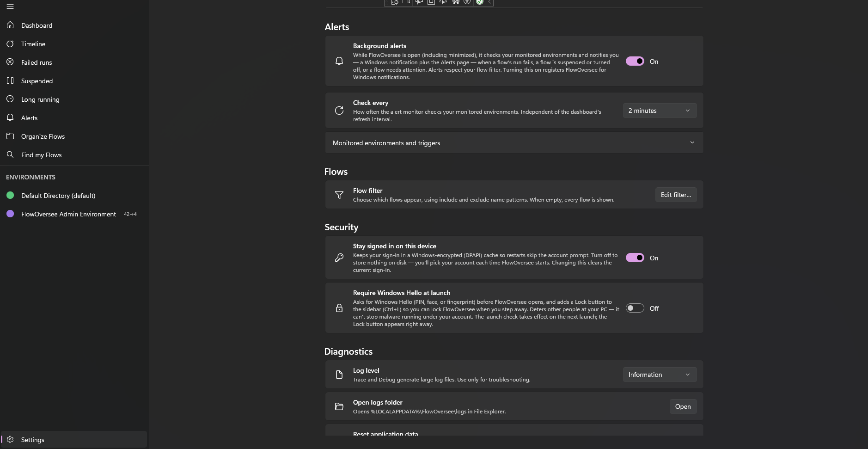Click the folder icon beside Open logs folder
This screenshot has width=868, height=449.
coord(339,406)
